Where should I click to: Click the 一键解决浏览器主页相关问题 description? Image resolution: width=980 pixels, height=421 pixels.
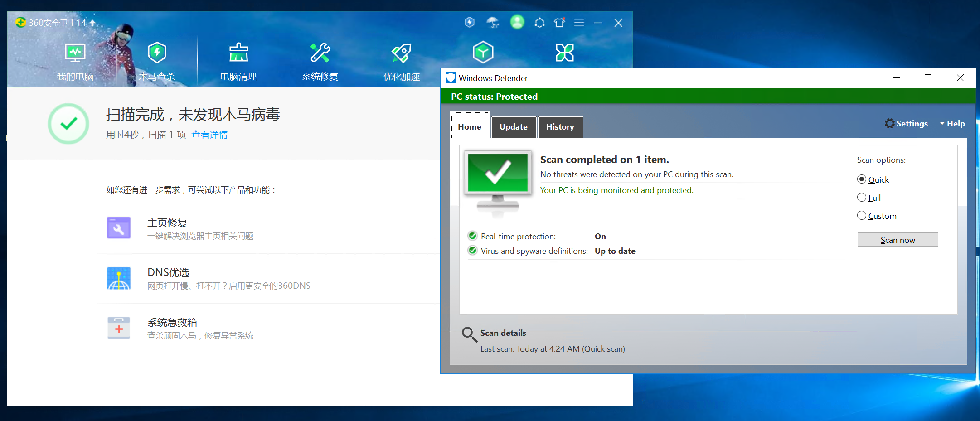click(x=200, y=236)
